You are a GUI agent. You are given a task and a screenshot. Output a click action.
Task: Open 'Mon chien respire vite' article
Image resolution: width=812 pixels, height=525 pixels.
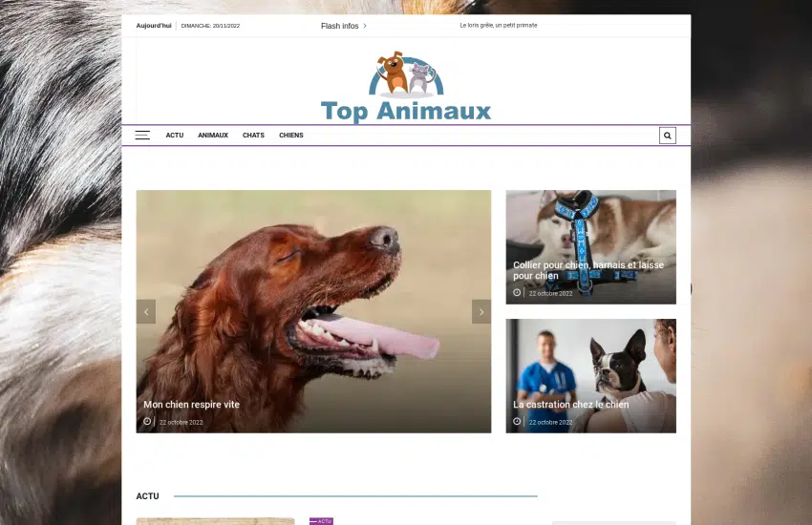[191, 405]
